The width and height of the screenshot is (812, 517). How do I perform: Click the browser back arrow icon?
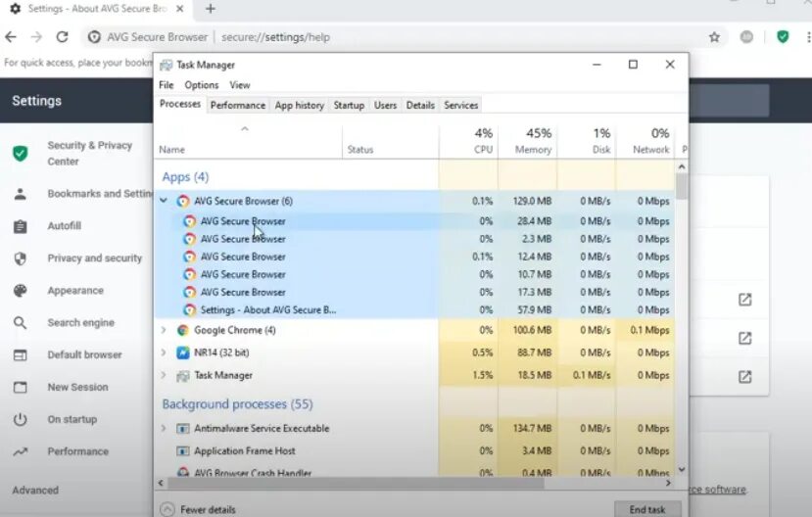coord(11,37)
